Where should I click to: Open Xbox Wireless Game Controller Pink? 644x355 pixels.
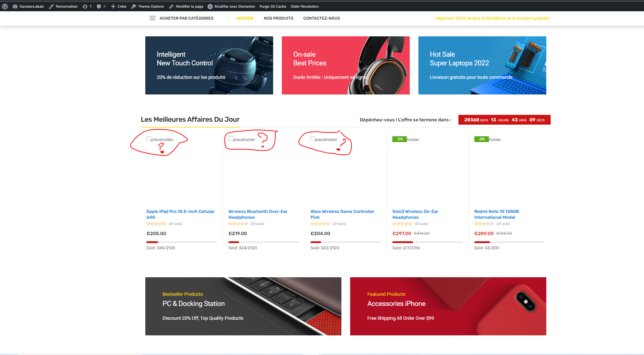[342, 214]
